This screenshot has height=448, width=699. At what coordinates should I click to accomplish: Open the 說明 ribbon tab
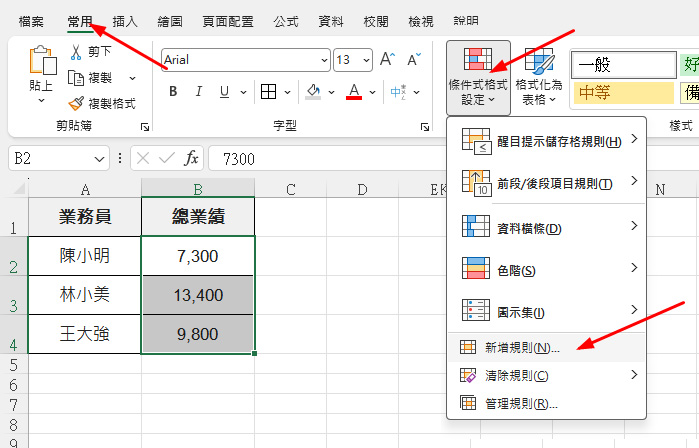click(x=466, y=21)
